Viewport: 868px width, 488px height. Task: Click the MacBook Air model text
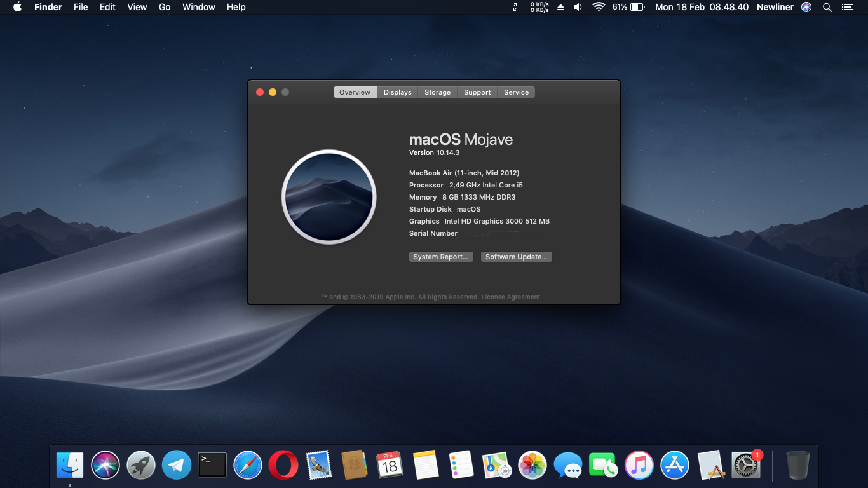(x=465, y=173)
